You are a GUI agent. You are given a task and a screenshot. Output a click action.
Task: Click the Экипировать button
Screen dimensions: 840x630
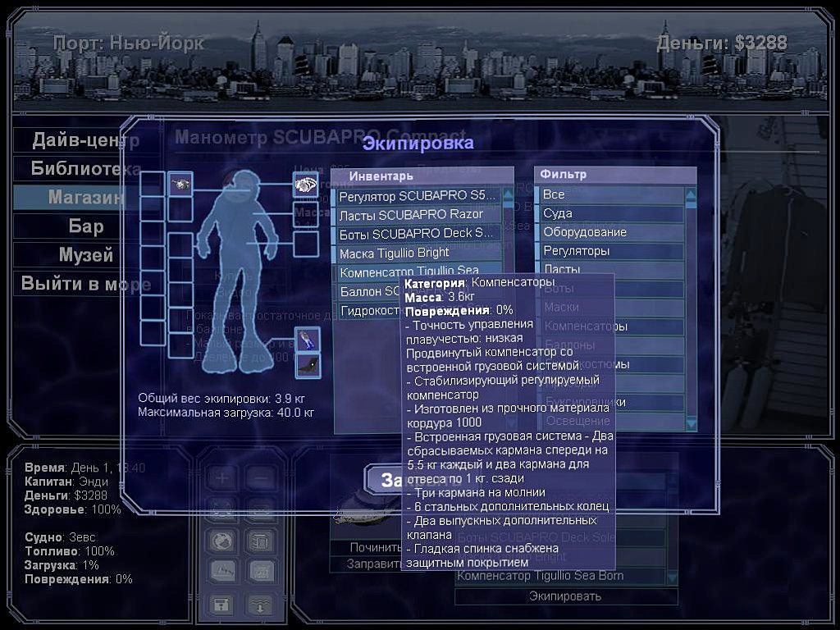pyautogui.click(x=566, y=596)
